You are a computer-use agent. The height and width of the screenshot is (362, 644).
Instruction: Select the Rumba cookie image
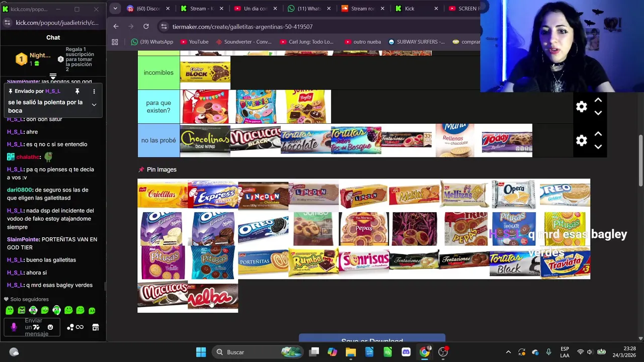pyautogui.click(x=313, y=262)
